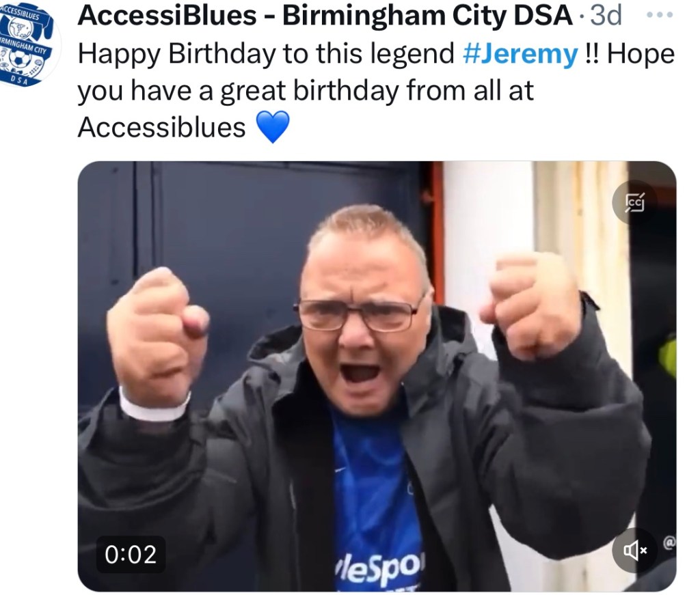Unmute the video with speaker icon
The height and width of the screenshot is (595, 700).
click(x=634, y=551)
